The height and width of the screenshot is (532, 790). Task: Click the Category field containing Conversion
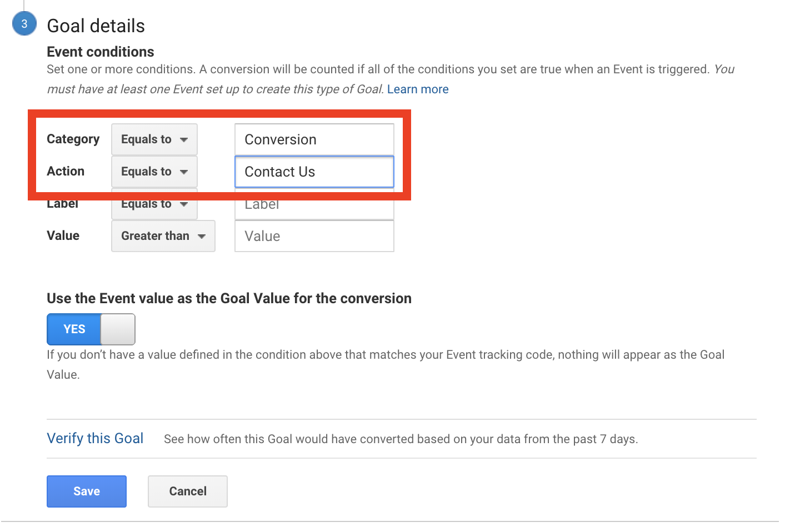[314, 139]
